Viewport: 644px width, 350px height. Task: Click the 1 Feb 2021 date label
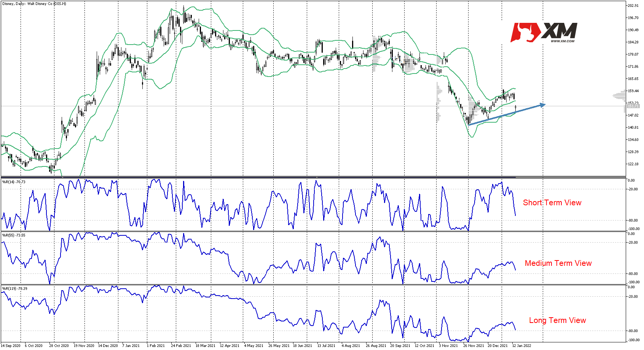tap(156, 346)
